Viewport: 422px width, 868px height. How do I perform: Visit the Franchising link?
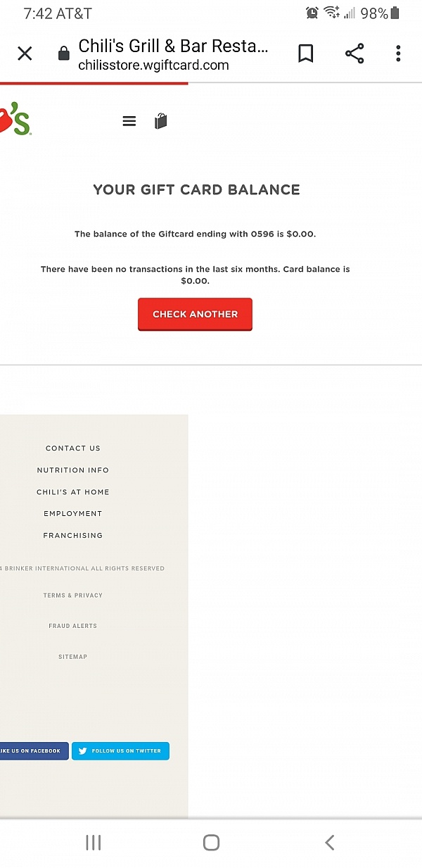73,536
